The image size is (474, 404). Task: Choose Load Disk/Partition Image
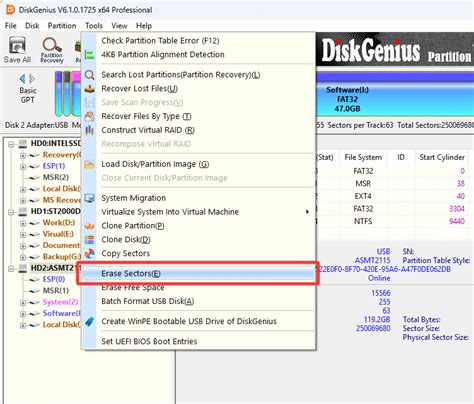pyautogui.click(x=198, y=164)
